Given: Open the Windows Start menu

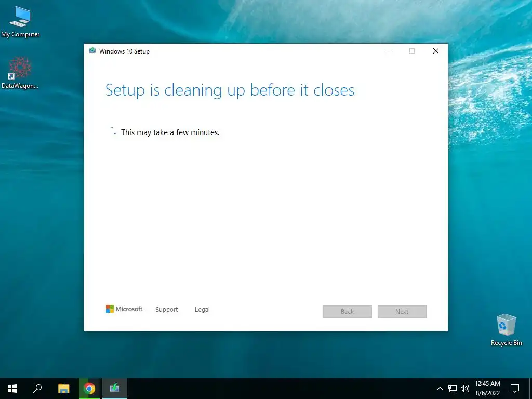Looking at the screenshot, I should coord(12,389).
